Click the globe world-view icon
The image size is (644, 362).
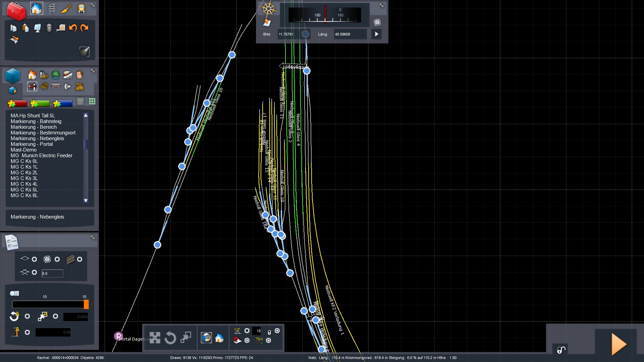coord(206,338)
